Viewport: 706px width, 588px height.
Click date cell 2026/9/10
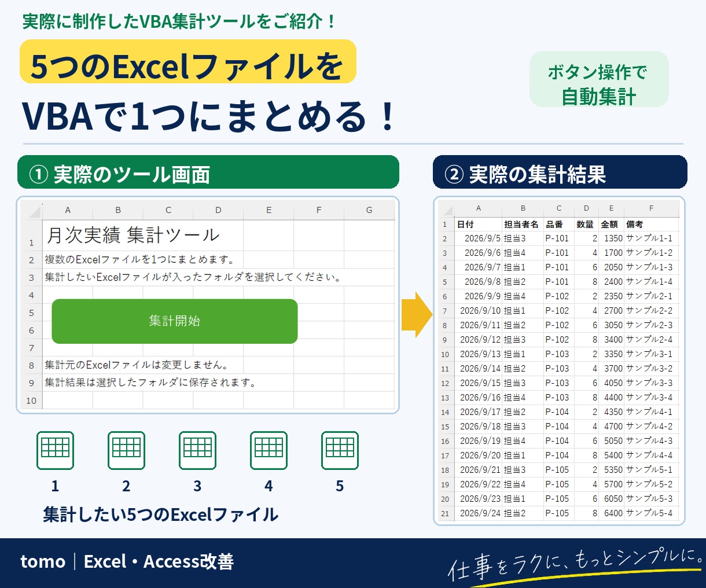tap(478, 311)
